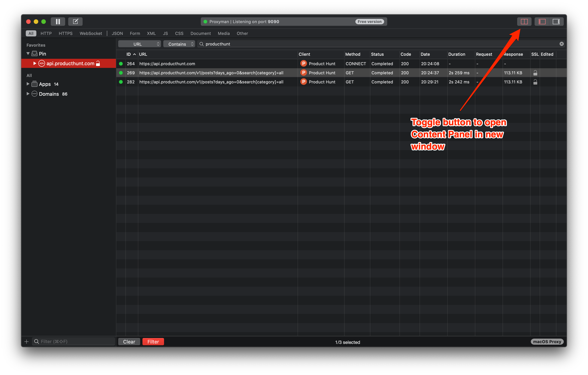
Task: Select the HTTPS filter tab
Action: click(x=66, y=33)
